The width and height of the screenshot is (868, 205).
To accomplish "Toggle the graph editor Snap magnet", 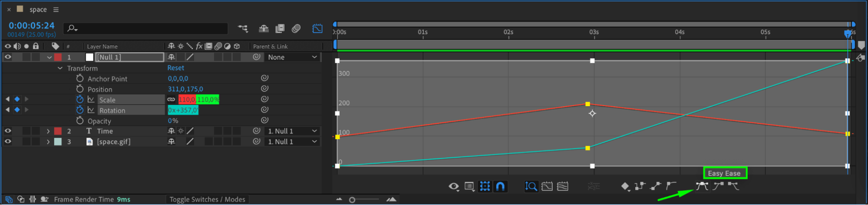I will point(500,186).
